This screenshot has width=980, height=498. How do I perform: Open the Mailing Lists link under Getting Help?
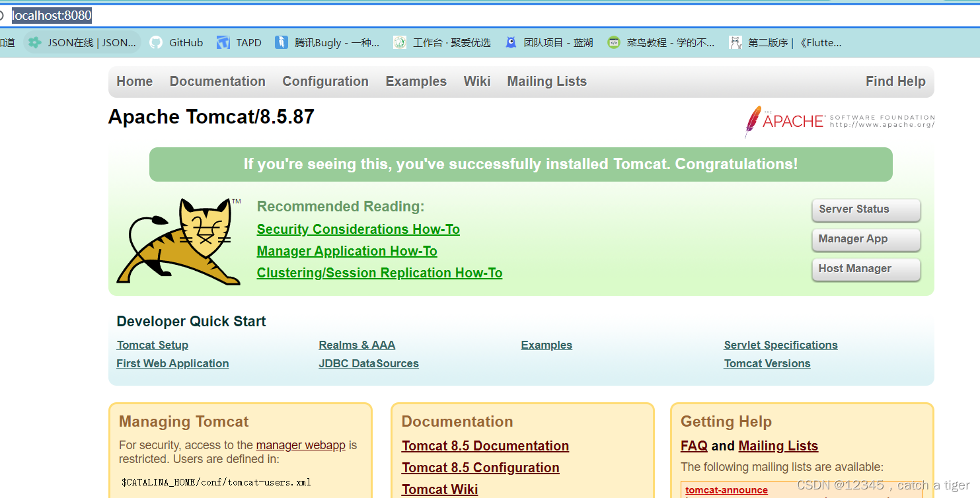pos(778,446)
